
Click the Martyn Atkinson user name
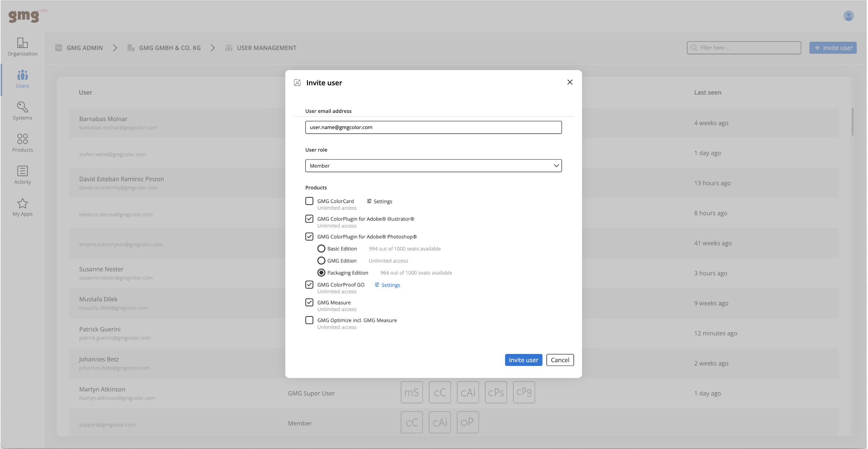pos(102,389)
